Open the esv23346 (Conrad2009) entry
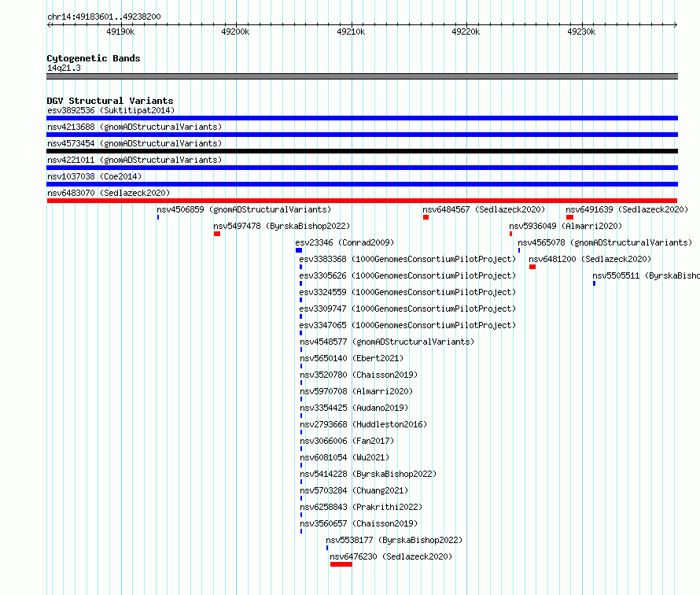Viewport: 700px width, 595px height. point(344,242)
